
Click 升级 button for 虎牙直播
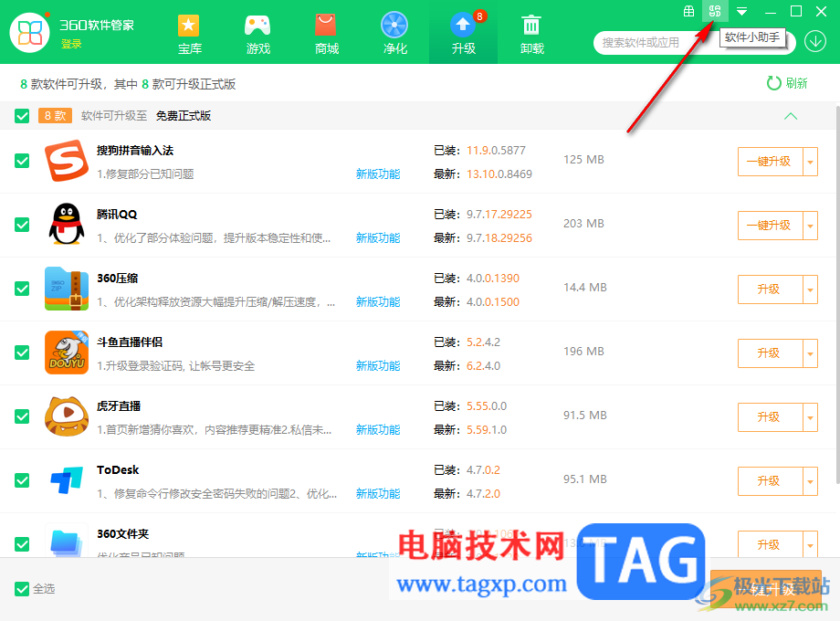click(770, 416)
